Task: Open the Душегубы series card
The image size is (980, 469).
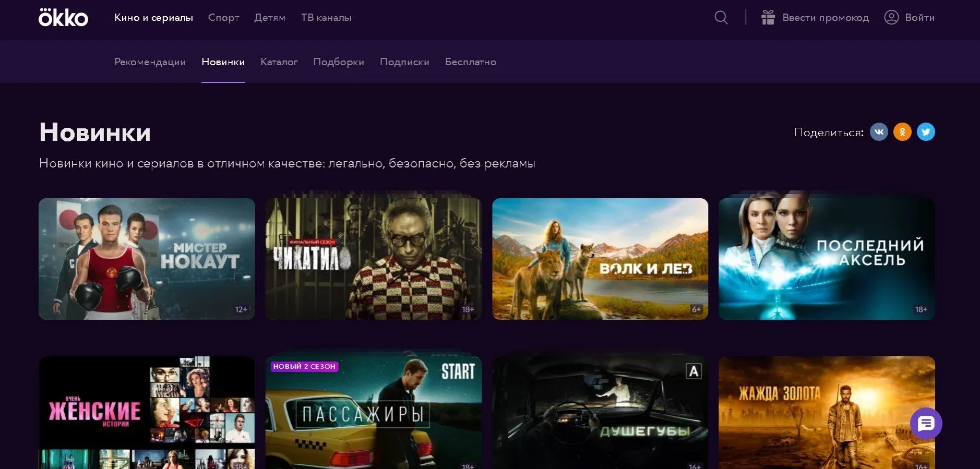Action: [x=600, y=413]
